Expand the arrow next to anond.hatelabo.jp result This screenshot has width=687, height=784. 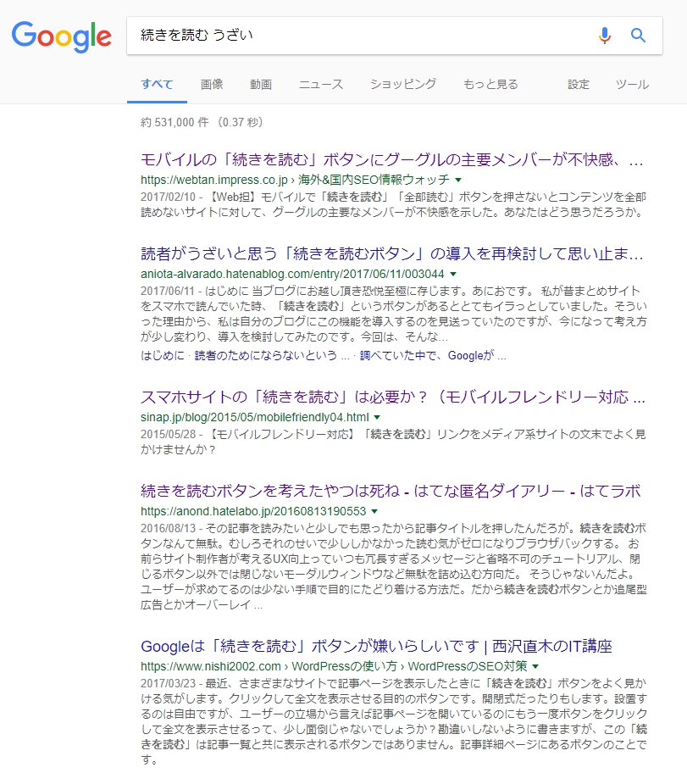coord(373,512)
